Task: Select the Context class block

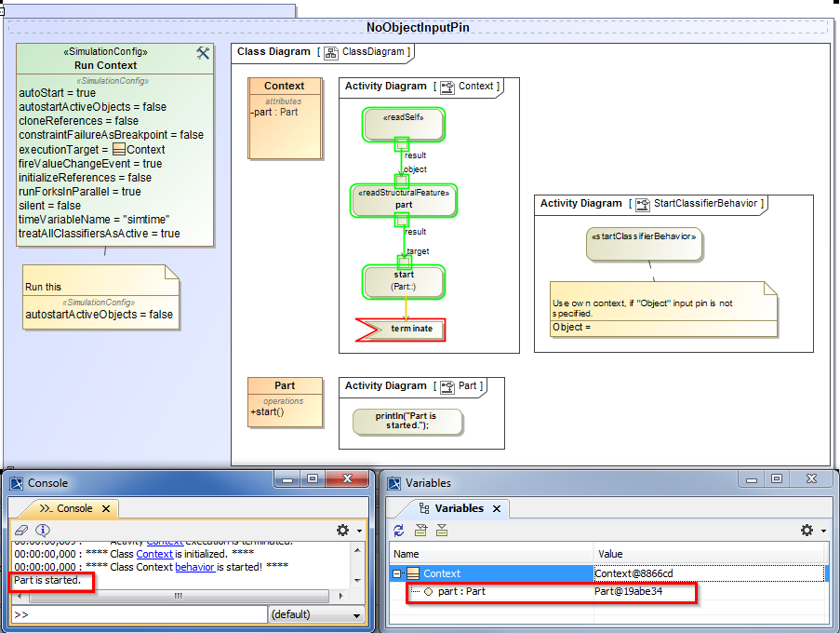Action: point(285,118)
